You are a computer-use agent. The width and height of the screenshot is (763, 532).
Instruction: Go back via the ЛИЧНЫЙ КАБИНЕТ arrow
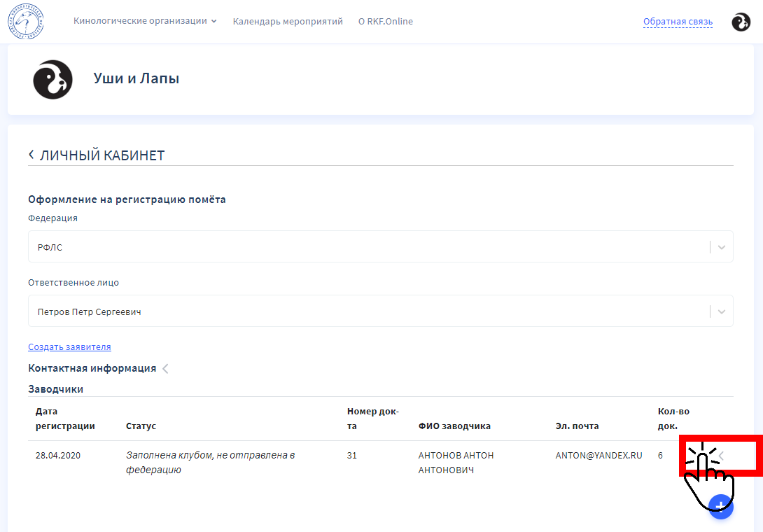31,155
